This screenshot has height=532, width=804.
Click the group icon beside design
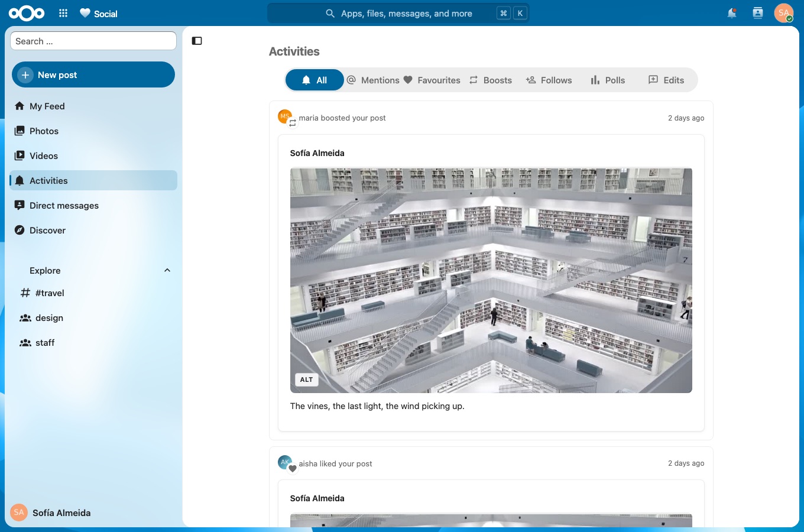click(25, 318)
